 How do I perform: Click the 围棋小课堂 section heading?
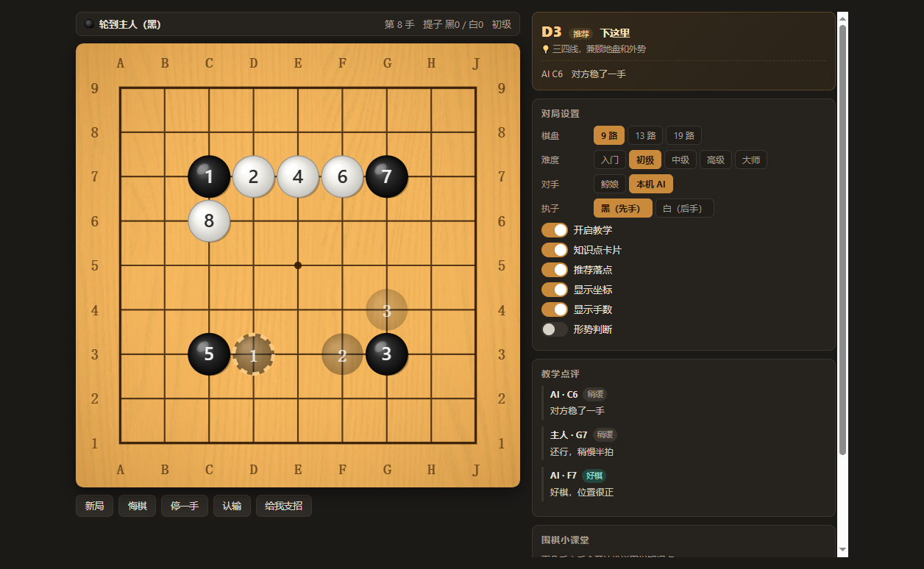(565, 540)
